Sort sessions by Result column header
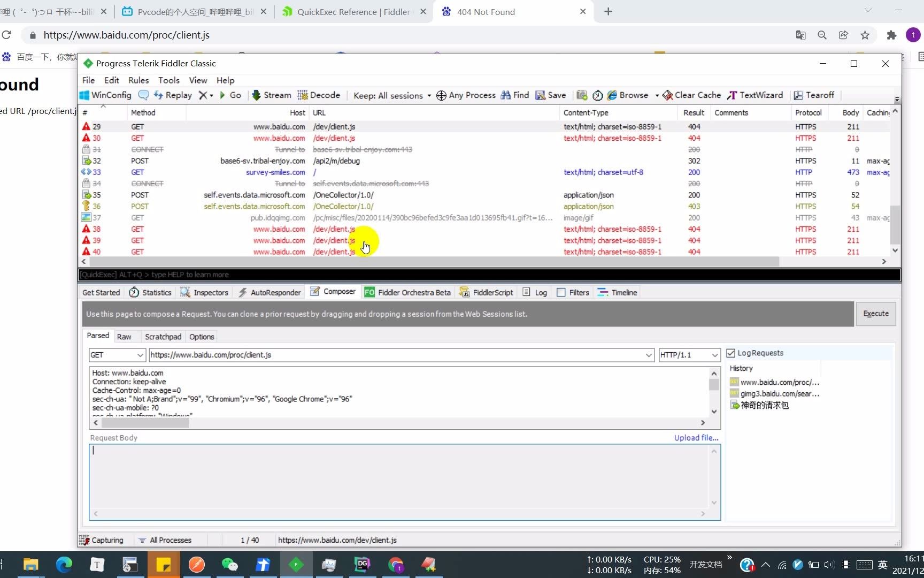Screen dimensions: 924x578 [694, 112]
